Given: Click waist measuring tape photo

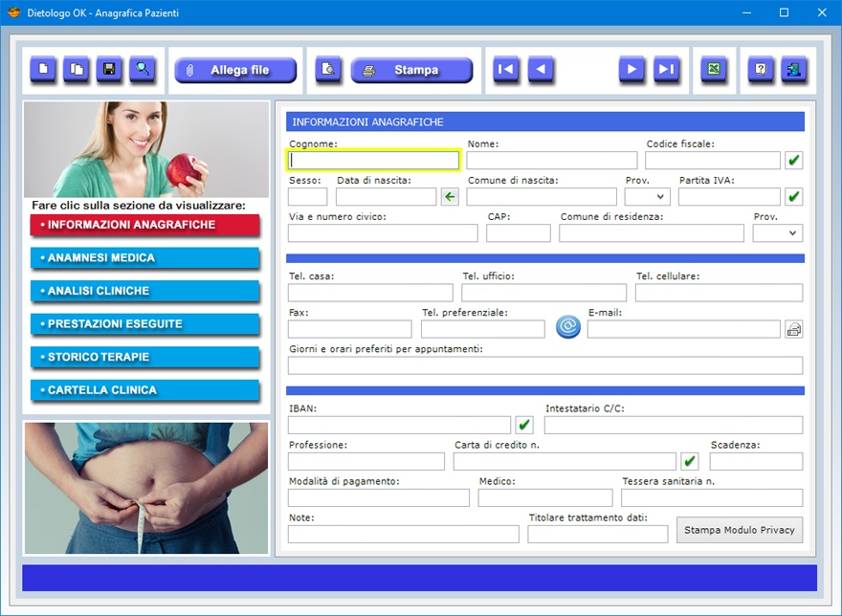Looking at the screenshot, I should (146, 488).
